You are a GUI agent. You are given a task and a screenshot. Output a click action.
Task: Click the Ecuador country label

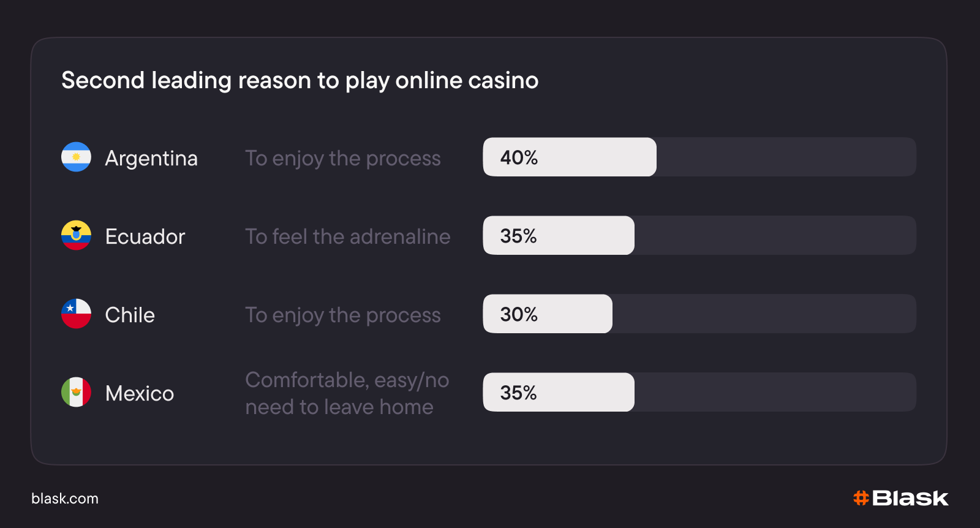[145, 236]
